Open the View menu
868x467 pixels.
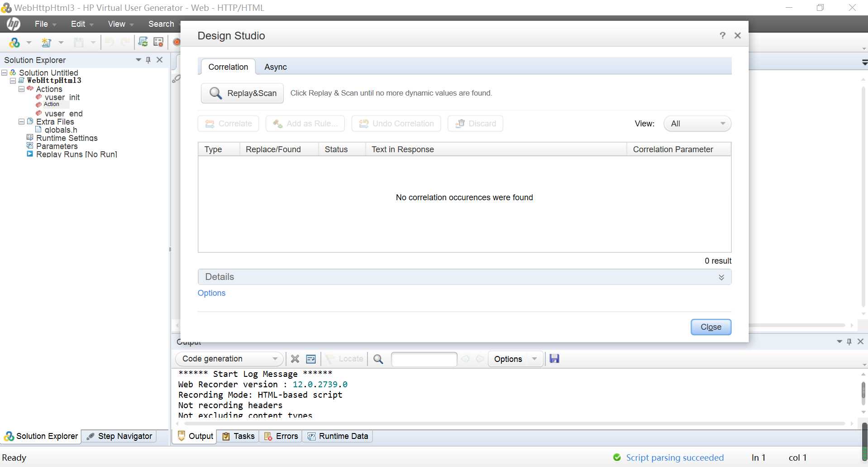coord(120,24)
